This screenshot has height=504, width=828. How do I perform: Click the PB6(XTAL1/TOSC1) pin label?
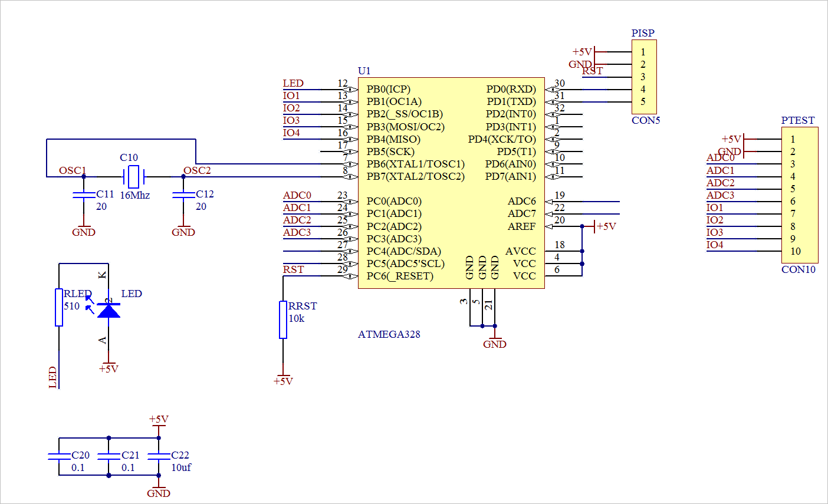[x=416, y=164]
